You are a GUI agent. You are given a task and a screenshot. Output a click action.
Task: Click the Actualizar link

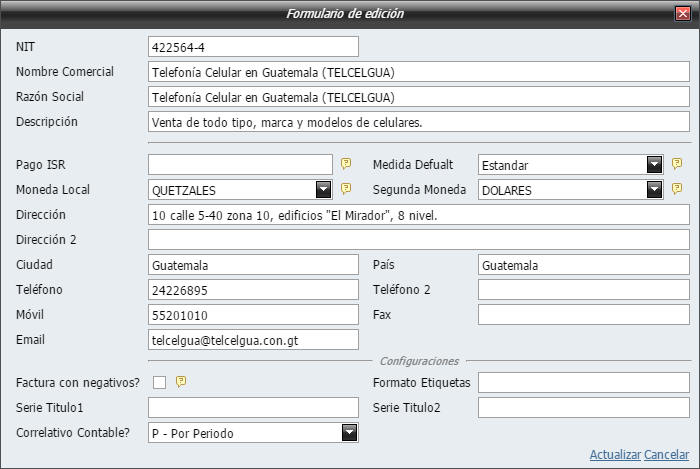[x=615, y=455]
